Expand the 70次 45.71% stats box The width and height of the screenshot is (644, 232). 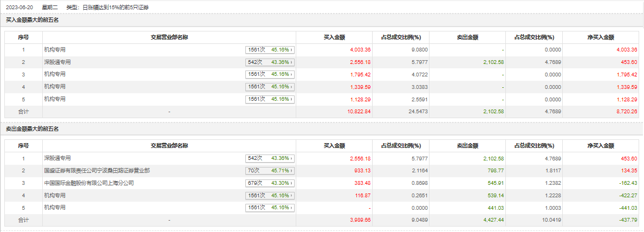[270, 171]
